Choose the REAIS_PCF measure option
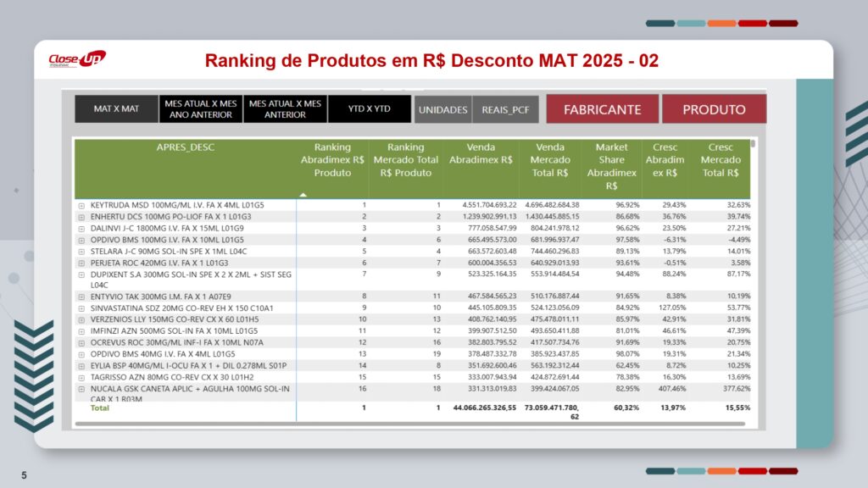Image resolution: width=868 pixels, height=488 pixels. (x=505, y=110)
